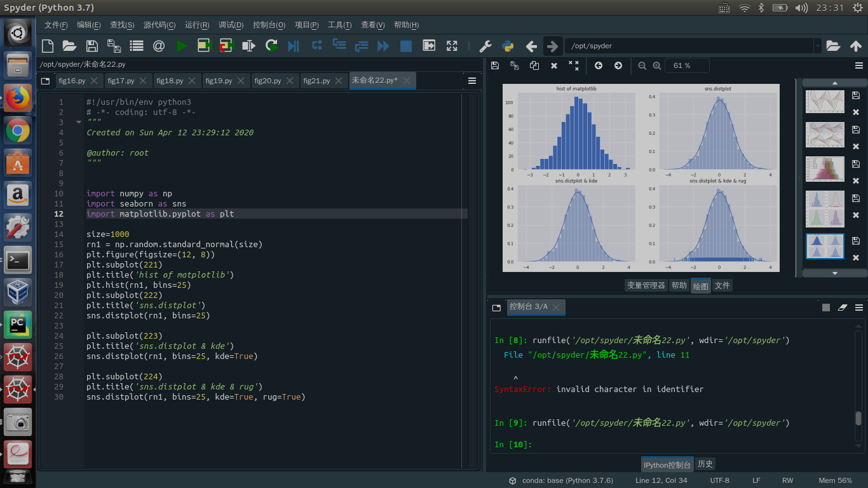
Task: Switch to the 变量管理器 pane tab
Action: point(646,285)
